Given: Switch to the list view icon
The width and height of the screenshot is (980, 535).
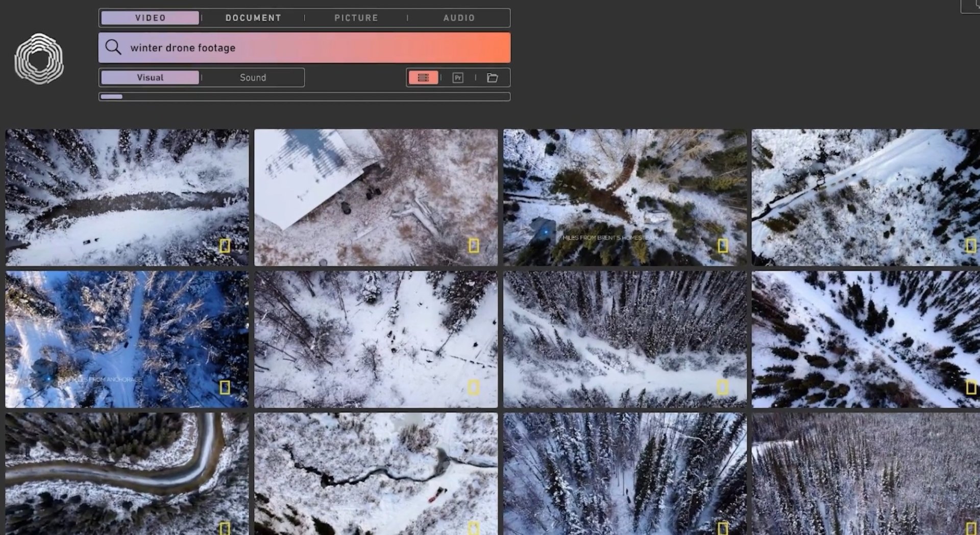Looking at the screenshot, I should click(x=423, y=78).
